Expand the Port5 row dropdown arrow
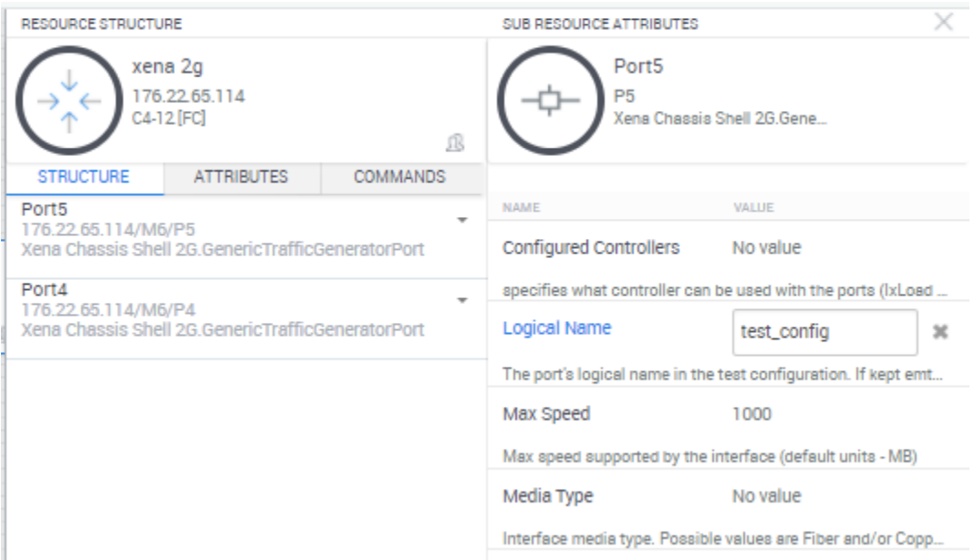Screen dimensions: 974x560 coord(461,220)
